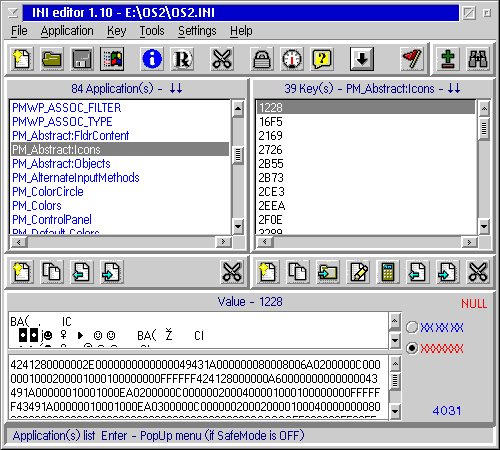This screenshot has width=500, height=450.
Task: Open the Help menu
Action: click(x=241, y=31)
